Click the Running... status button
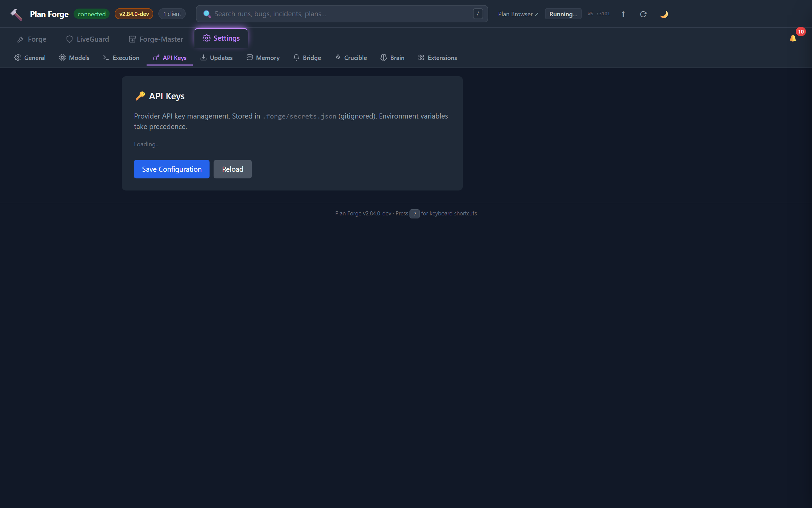 (x=563, y=14)
